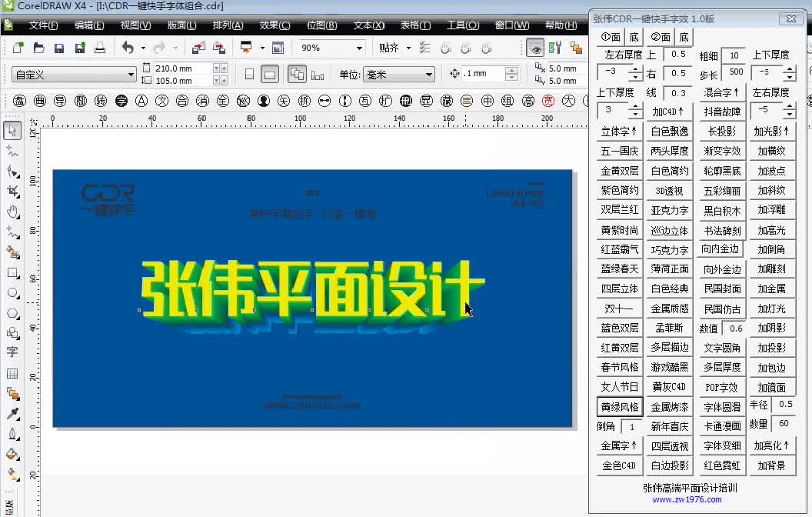This screenshot has width=812, height=517.
Task: Toggle landscape page orientation
Action: point(270,73)
